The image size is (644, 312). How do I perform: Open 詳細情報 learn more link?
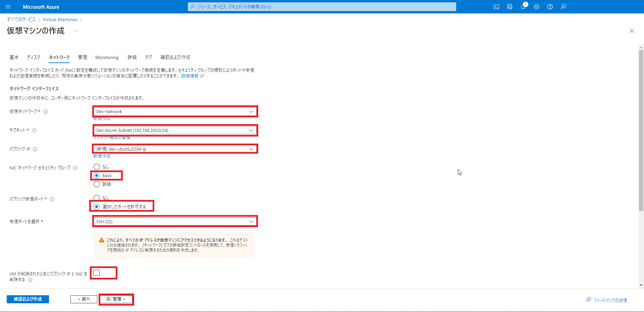coord(190,76)
